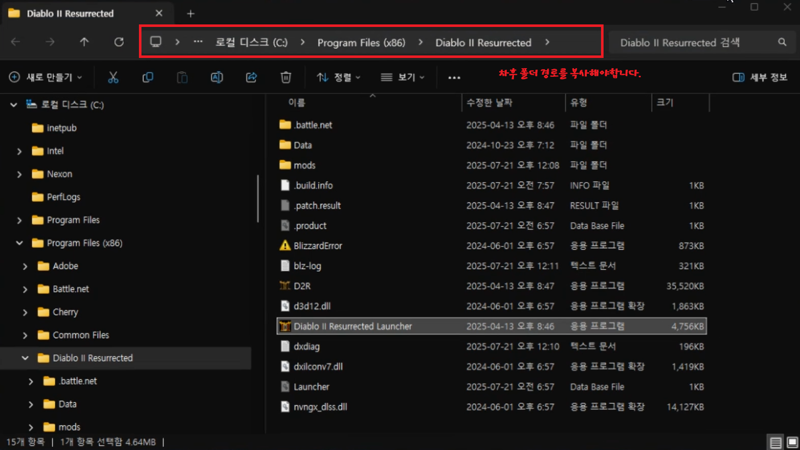Toggle the 세부 정보 details pane

point(760,78)
